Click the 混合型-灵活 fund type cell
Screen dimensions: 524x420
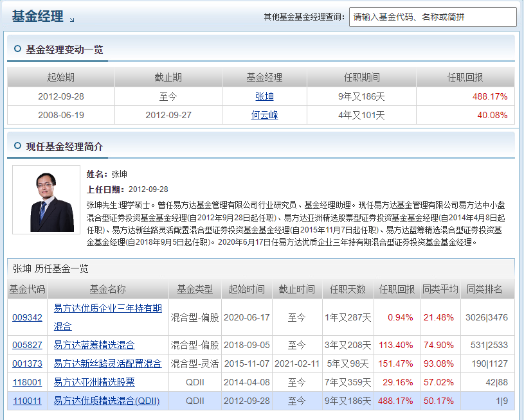click(x=195, y=363)
